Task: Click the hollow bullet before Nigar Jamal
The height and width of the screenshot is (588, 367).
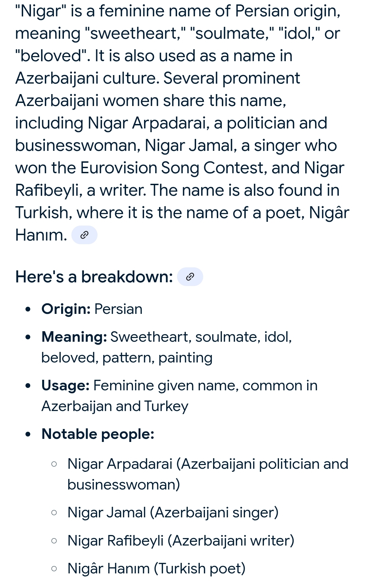Action: (x=54, y=513)
